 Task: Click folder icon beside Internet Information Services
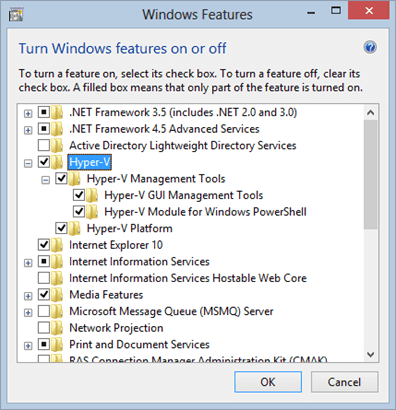pos(57,262)
